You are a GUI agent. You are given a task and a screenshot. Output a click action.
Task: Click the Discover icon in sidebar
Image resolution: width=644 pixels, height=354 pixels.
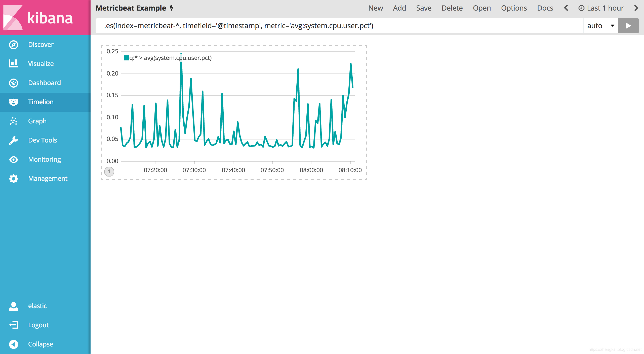point(14,45)
